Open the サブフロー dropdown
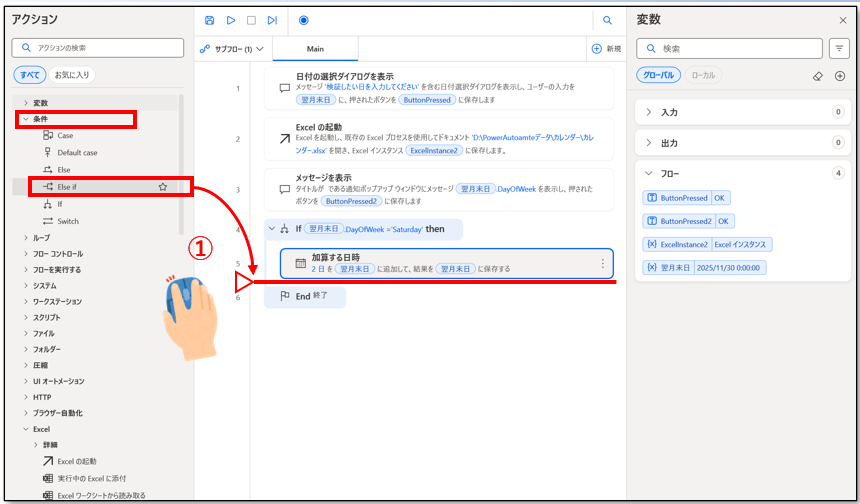The width and height of the screenshot is (860, 504). click(x=232, y=48)
